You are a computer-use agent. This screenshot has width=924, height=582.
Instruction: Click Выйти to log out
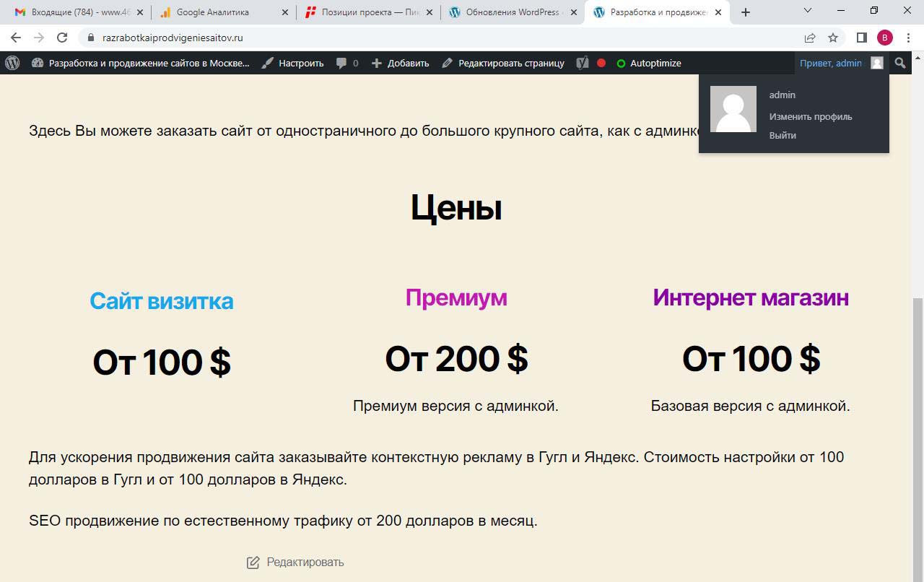(783, 135)
